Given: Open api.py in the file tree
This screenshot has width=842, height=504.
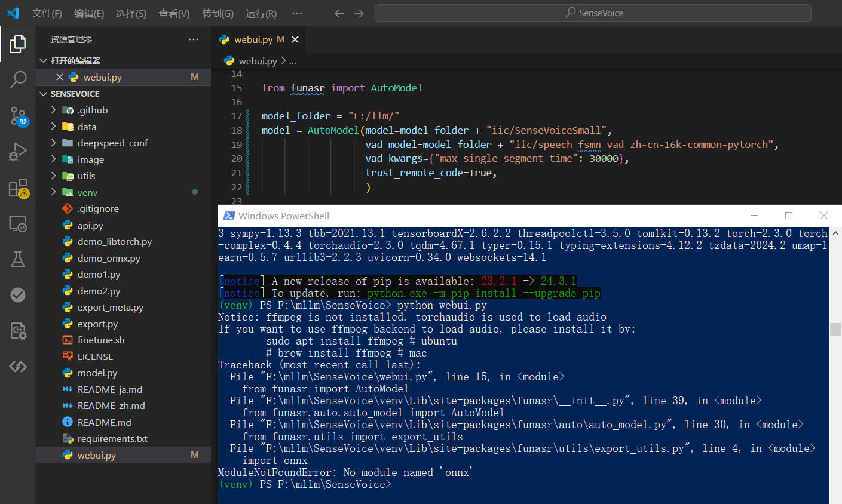Looking at the screenshot, I should click(x=123, y=225).
